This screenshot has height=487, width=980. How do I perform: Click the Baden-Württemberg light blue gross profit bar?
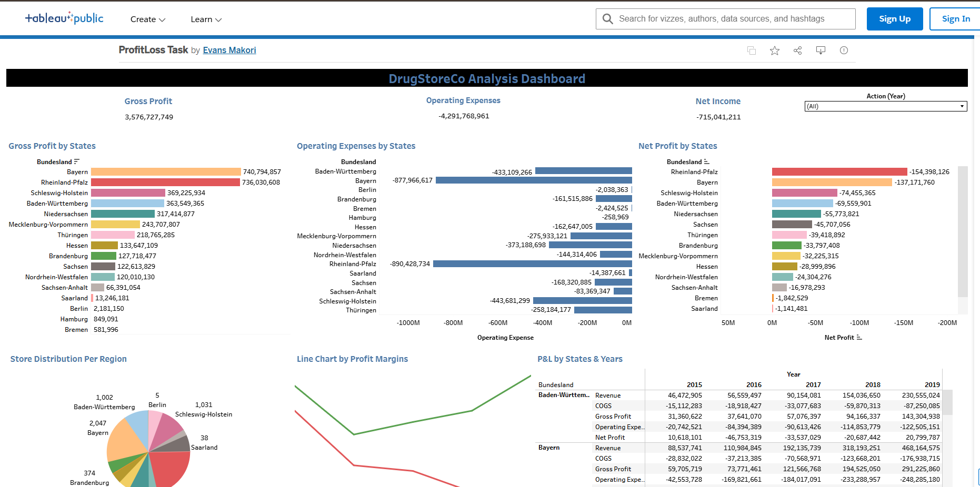[127, 204]
